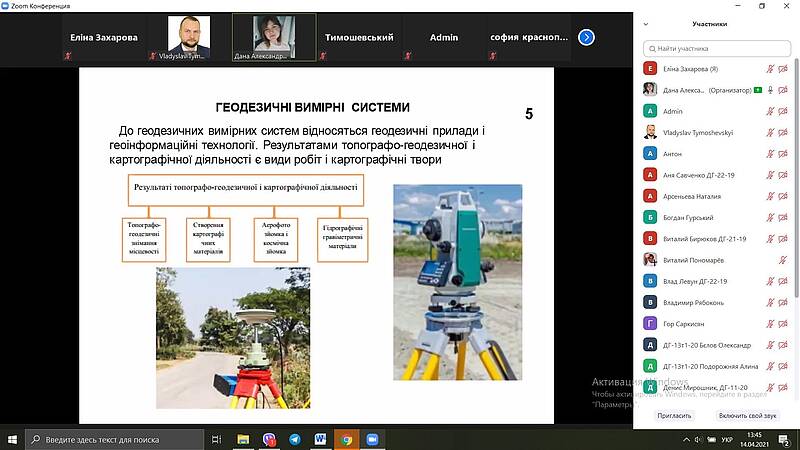The height and width of the screenshot is (450, 800).
Task: Click the Zoom icon in the taskbar
Action: [x=372, y=439]
